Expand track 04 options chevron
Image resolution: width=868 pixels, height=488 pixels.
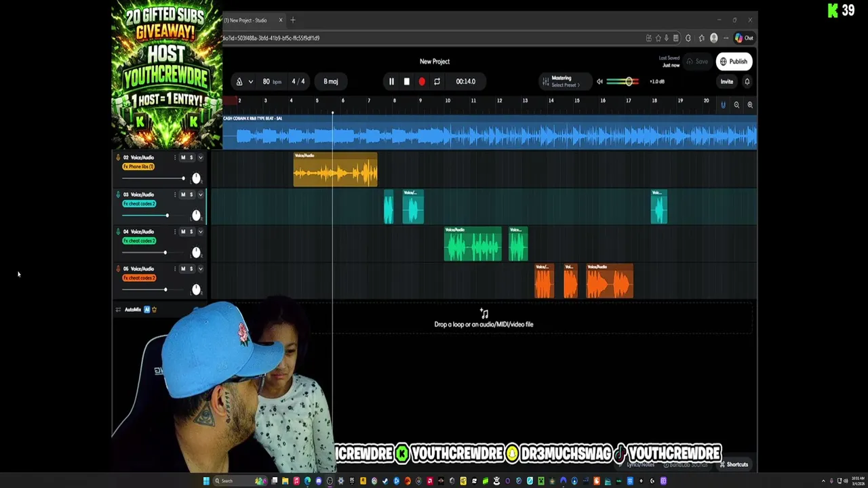coord(200,232)
